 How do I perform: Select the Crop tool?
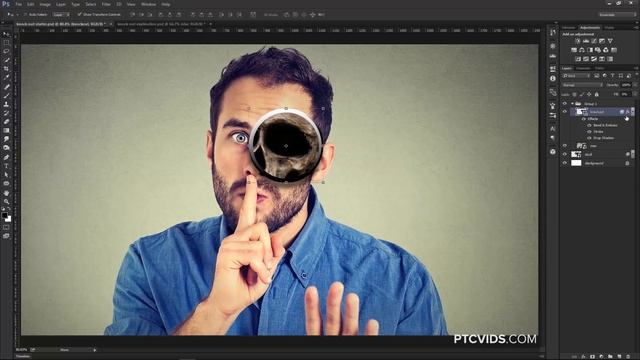point(6,69)
